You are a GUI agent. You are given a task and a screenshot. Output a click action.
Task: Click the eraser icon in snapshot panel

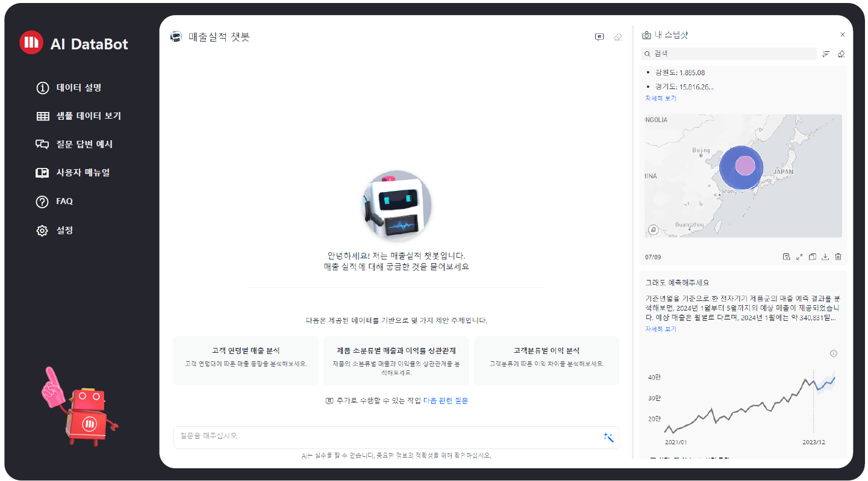841,54
